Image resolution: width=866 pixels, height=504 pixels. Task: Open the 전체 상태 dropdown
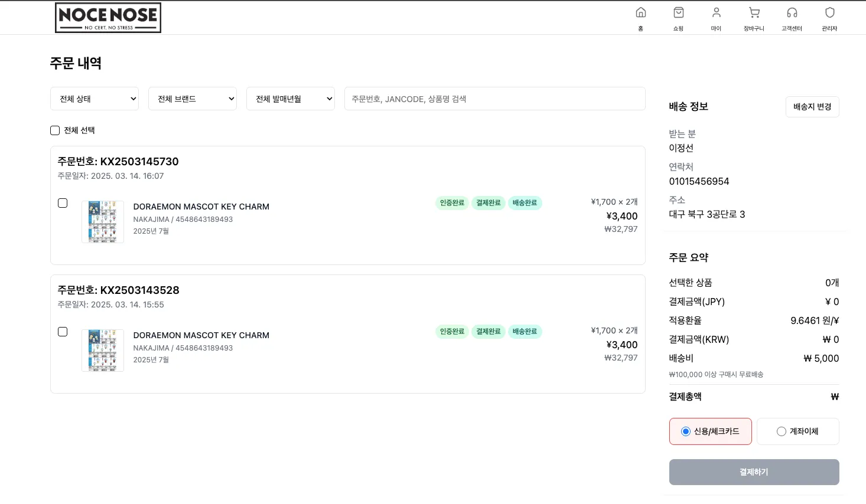(95, 99)
